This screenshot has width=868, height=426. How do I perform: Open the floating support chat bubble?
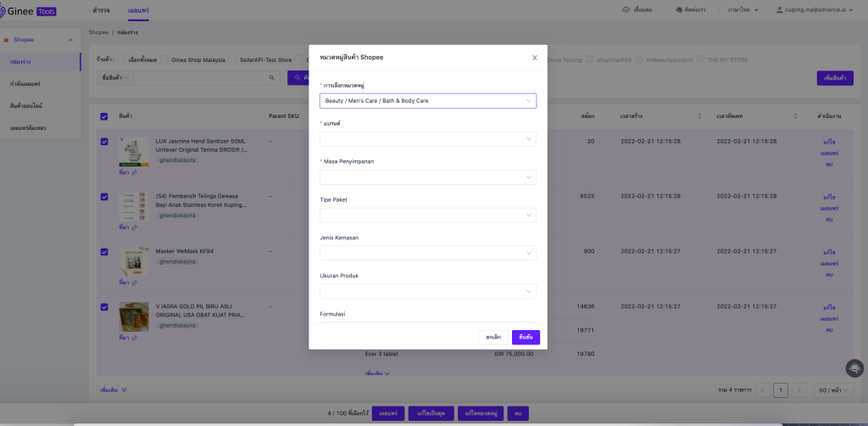tap(854, 368)
